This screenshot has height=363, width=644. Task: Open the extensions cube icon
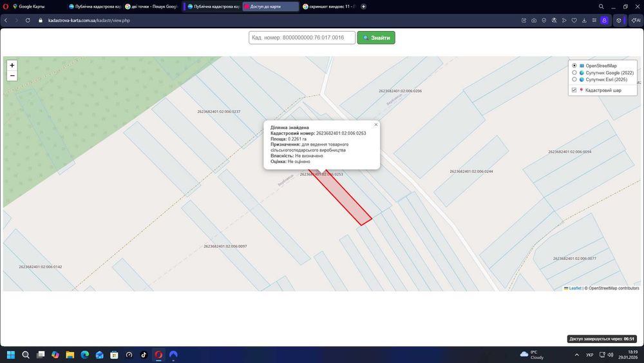click(x=619, y=20)
